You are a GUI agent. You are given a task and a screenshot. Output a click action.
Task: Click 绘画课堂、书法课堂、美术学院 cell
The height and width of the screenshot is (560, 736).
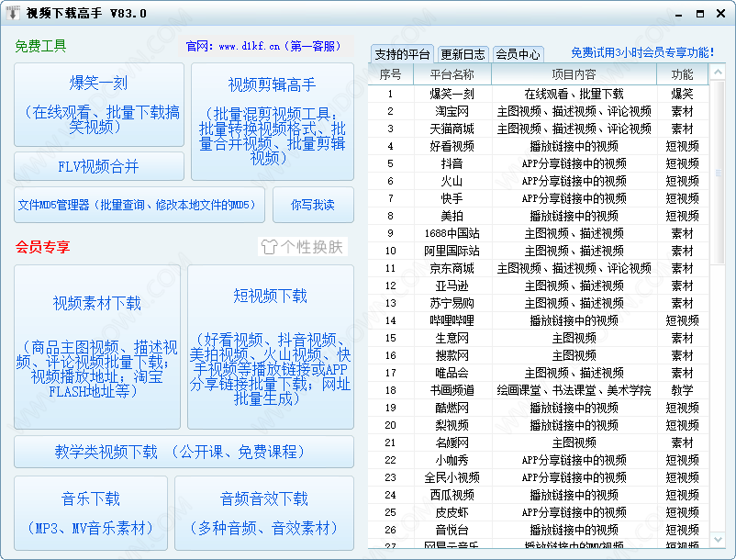[574, 390]
